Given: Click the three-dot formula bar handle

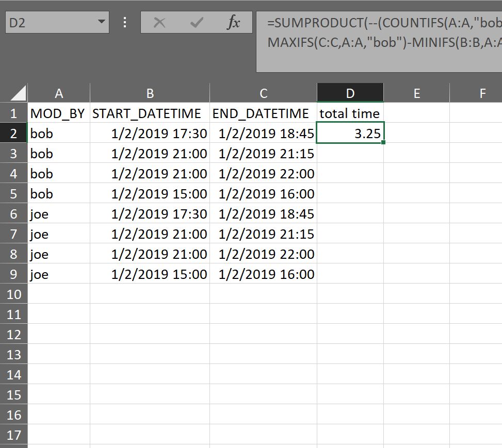Looking at the screenshot, I should click(x=124, y=22).
